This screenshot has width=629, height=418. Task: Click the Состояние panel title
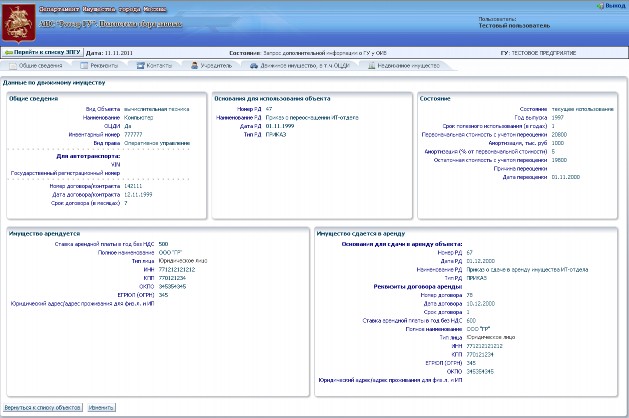(x=435, y=99)
